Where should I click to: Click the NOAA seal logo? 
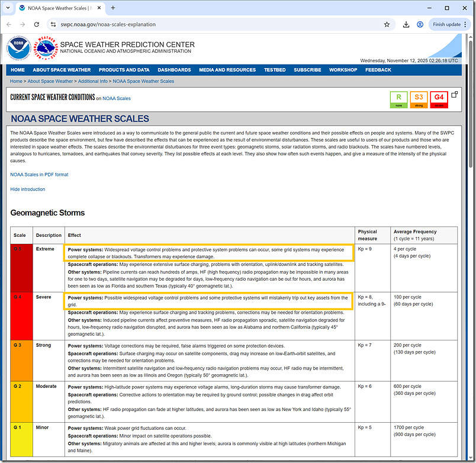[18, 48]
